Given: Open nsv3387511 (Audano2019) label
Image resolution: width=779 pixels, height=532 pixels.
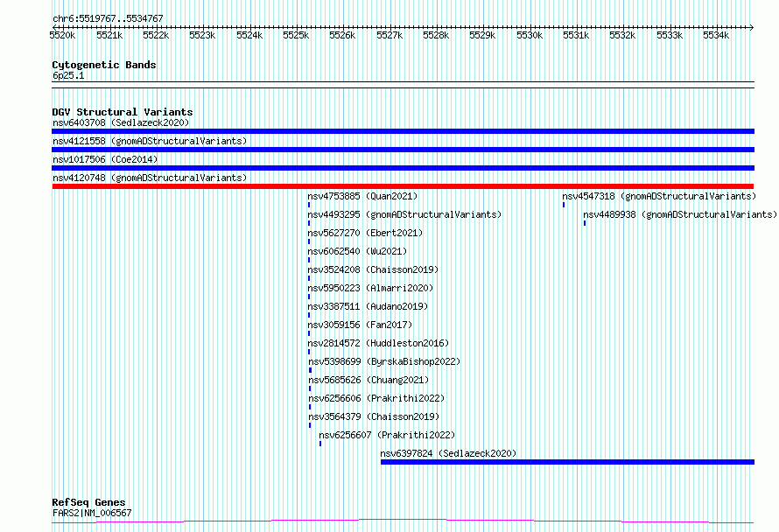Looking at the screenshot, I should (x=368, y=306).
